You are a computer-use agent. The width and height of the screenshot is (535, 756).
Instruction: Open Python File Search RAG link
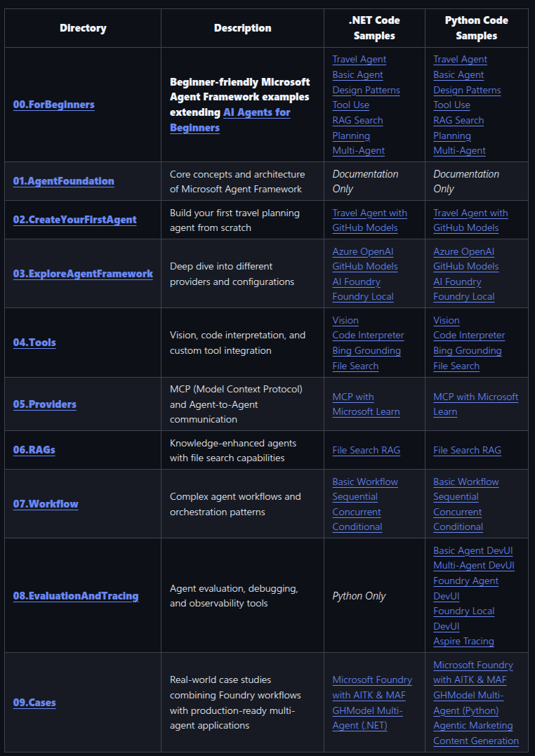click(467, 451)
